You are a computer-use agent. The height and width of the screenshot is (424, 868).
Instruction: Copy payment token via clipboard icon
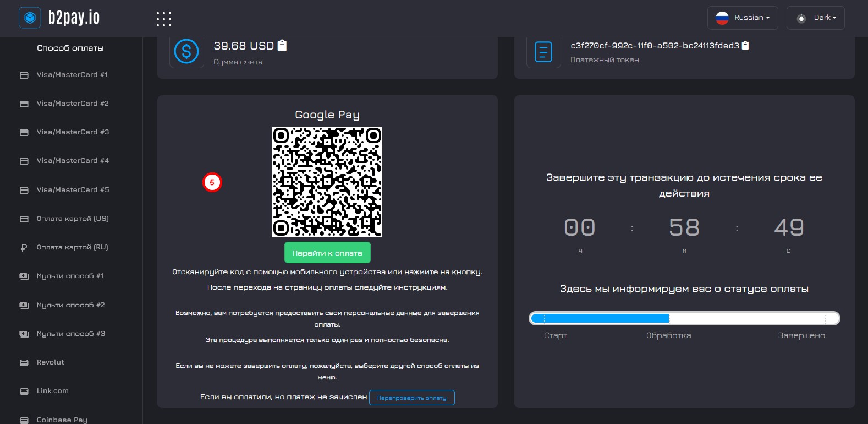[745, 46]
